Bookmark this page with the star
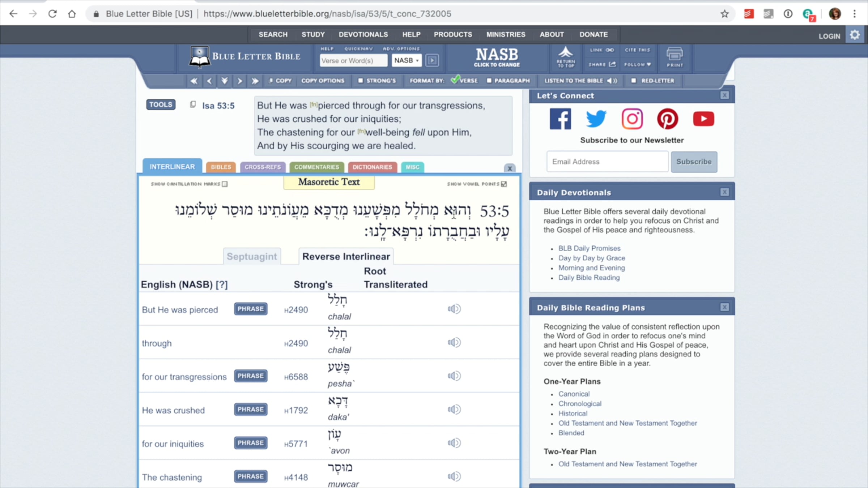This screenshot has width=868, height=488. tap(724, 14)
